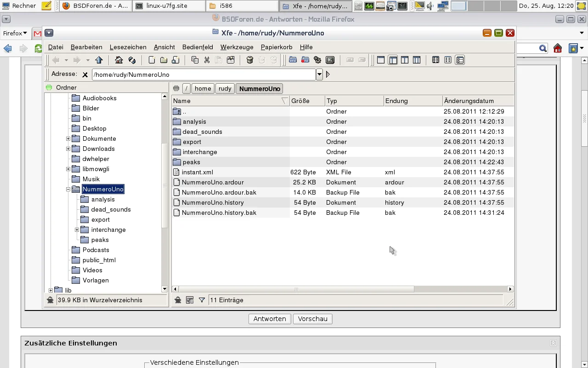This screenshot has width=588, height=368.
Task: Open the terminal from the toolbar
Action: [x=330, y=60]
